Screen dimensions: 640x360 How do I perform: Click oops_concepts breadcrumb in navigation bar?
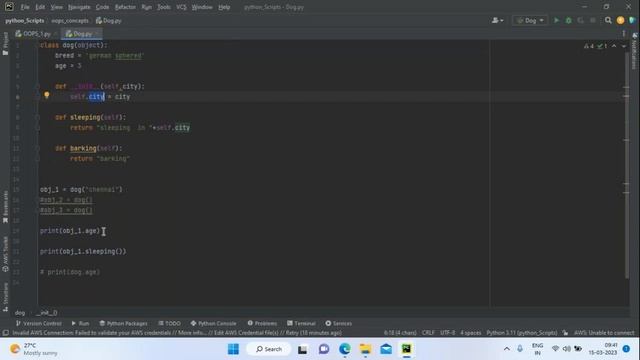70,20
